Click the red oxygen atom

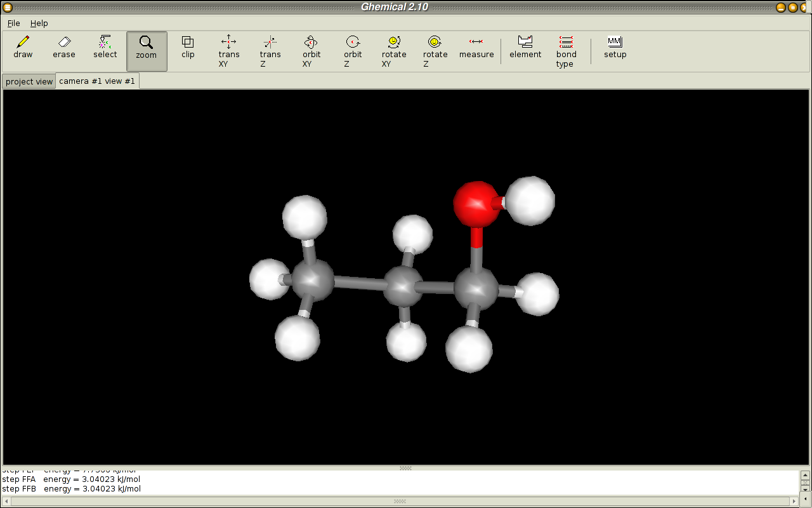(x=476, y=204)
